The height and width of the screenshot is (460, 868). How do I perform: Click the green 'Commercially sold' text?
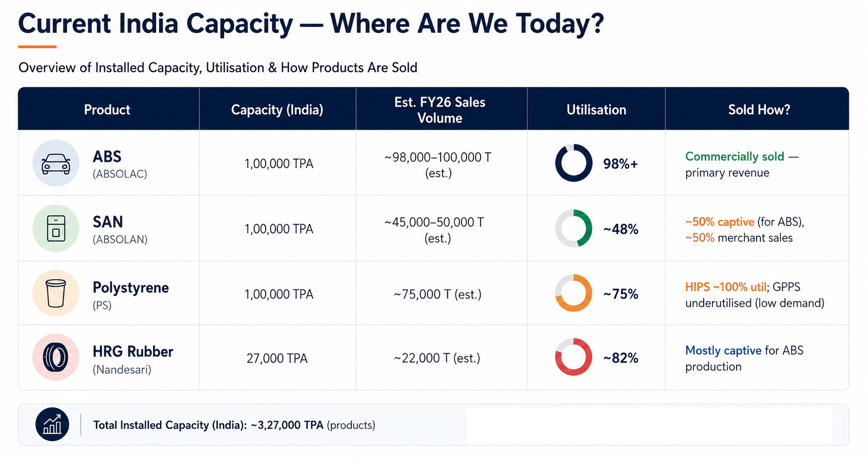click(x=735, y=157)
